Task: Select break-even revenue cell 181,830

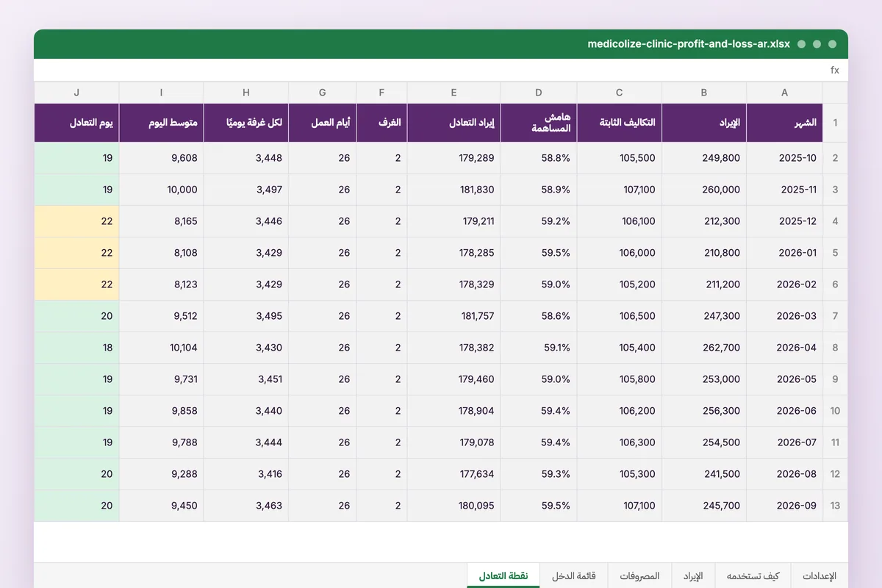Action: 453,190
